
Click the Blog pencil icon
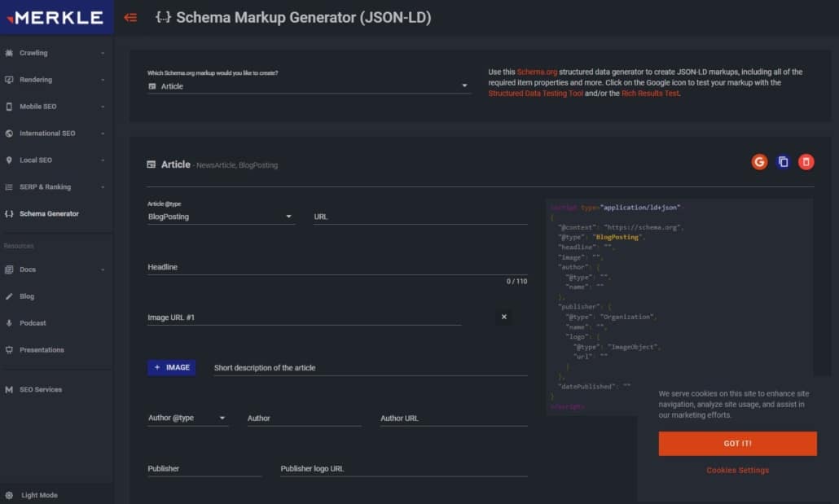9,296
